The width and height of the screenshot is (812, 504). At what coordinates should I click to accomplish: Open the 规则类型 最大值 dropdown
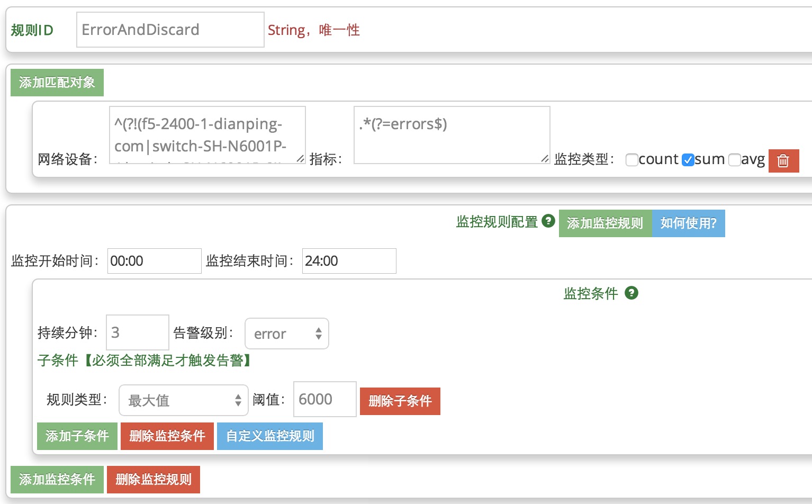pyautogui.click(x=183, y=400)
